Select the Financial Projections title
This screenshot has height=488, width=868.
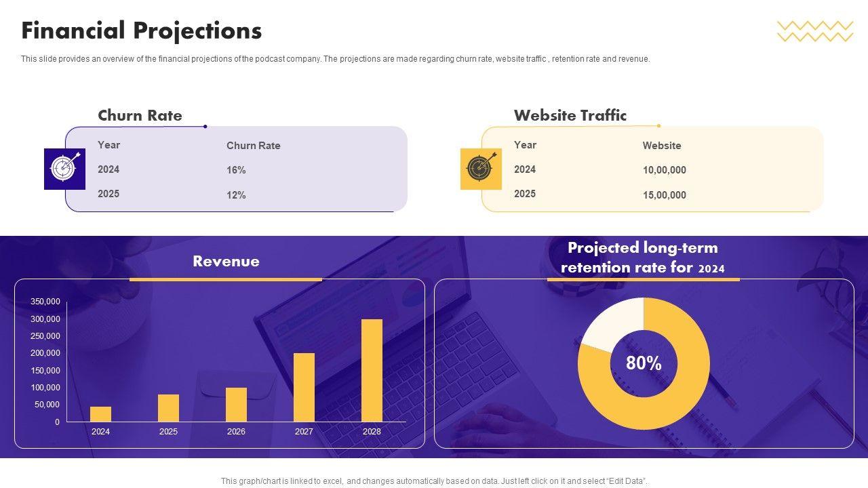[142, 31]
